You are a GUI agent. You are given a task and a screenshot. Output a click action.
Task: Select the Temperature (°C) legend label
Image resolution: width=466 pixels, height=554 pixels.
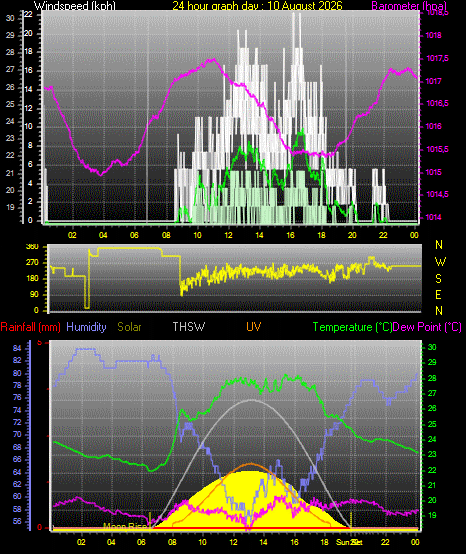[353, 327]
